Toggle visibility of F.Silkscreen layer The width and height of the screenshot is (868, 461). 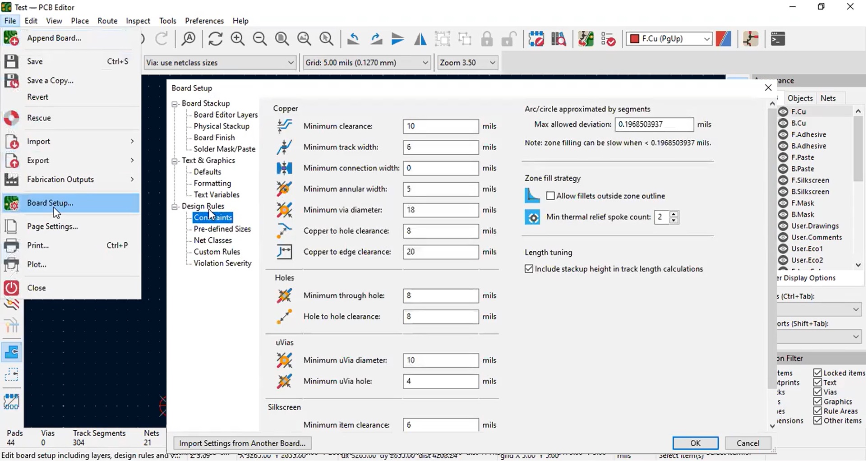click(x=785, y=180)
